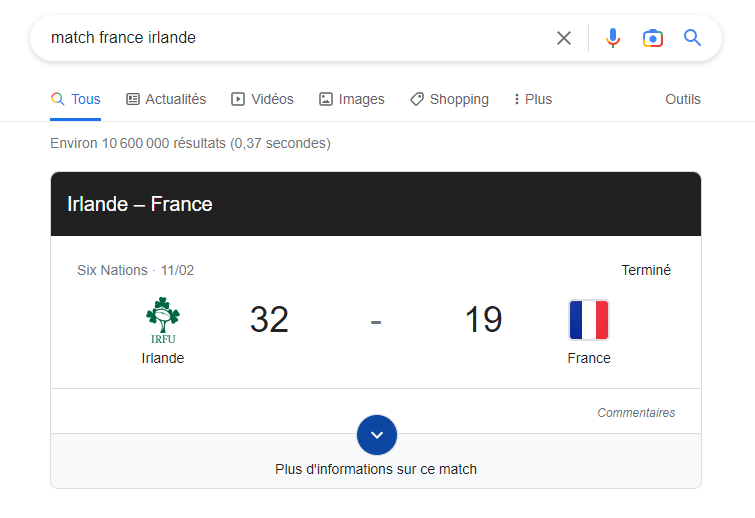Open Google Lens camera search
Viewport: 755px width, 518px height.
pos(652,38)
